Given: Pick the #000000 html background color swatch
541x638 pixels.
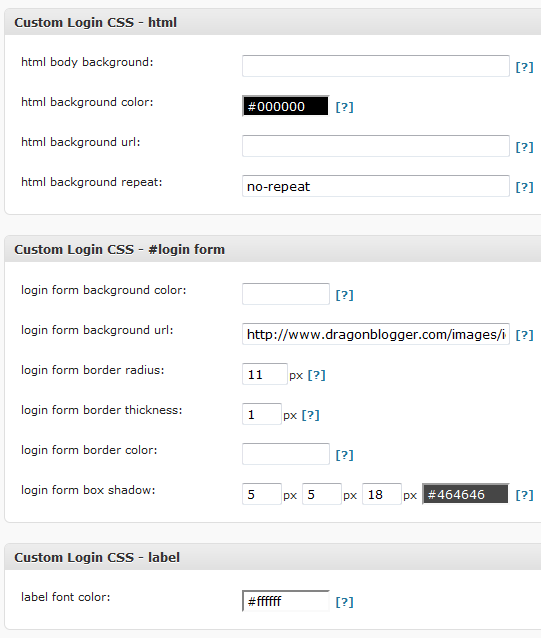Looking at the screenshot, I should 286,106.
